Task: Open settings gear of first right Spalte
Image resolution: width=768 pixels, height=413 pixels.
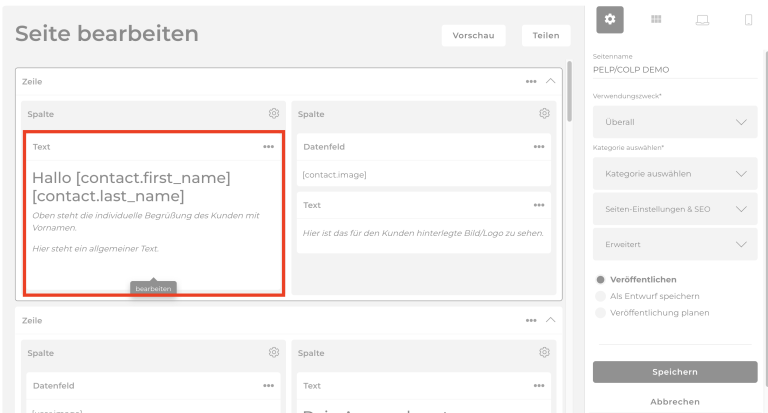Action: tap(544, 114)
